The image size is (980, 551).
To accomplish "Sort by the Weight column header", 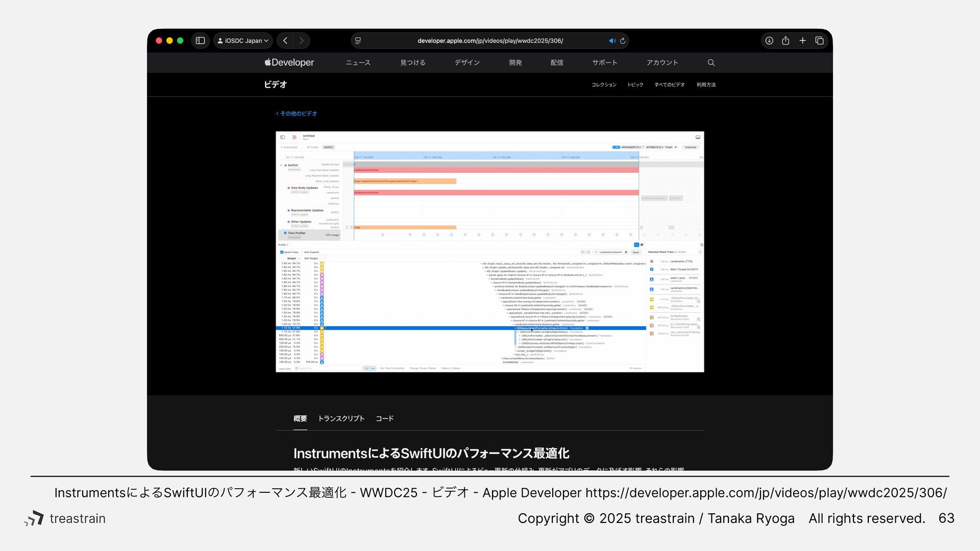I will (x=291, y=259).
